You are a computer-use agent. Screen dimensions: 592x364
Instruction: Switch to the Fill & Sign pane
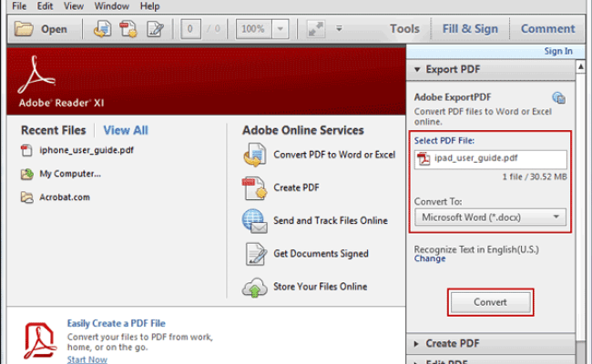470,29
